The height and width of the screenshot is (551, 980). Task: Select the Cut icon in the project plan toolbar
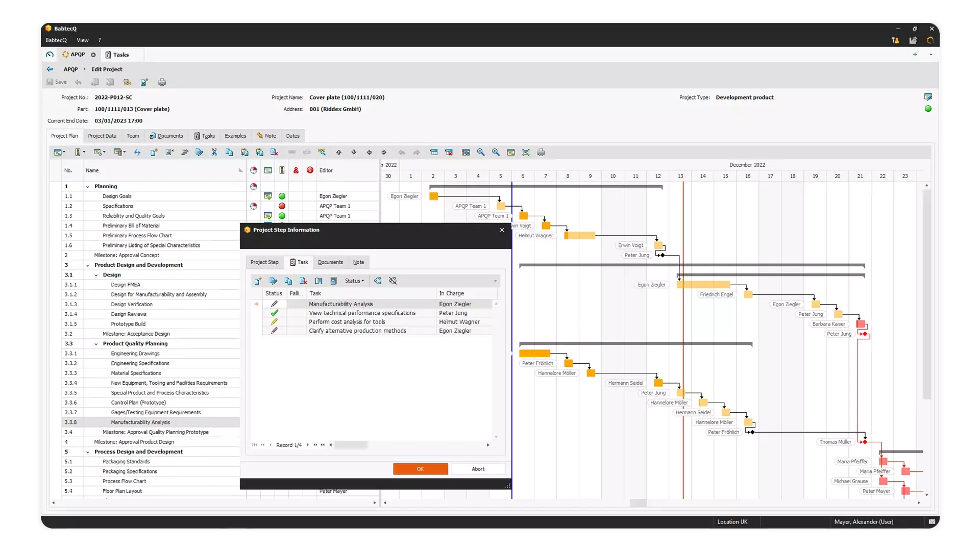[x=214, y=152]
